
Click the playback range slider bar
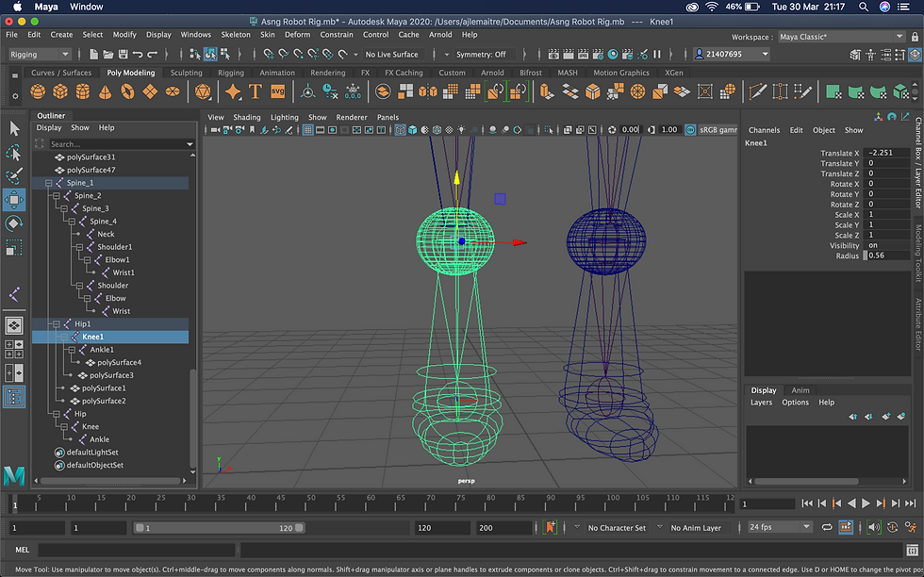[219, 528]
